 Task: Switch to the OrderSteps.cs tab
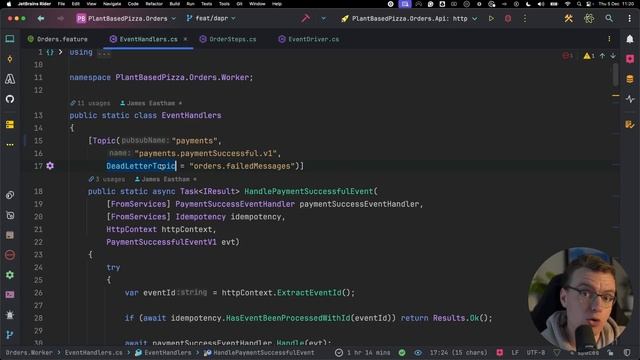pos(228,39)
